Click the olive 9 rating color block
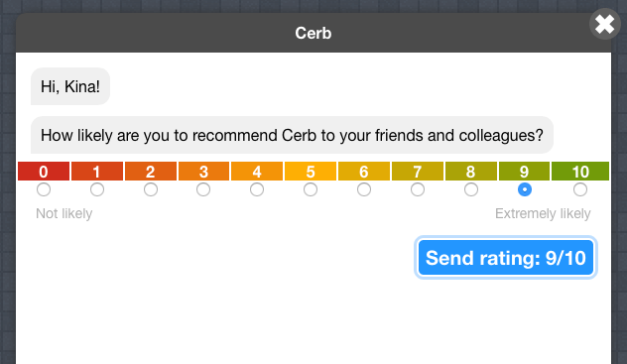This screenshot has height=364, width=627. click(524, 172)
